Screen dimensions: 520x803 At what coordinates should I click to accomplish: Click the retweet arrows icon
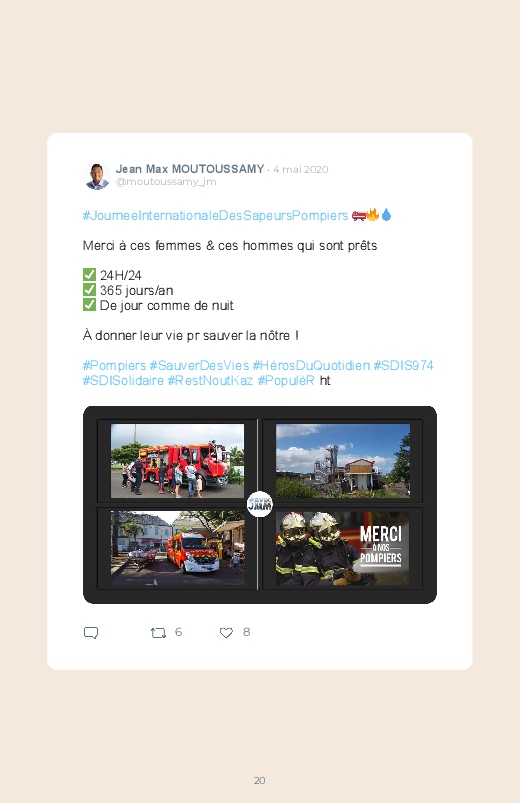[x=158, y=633]
